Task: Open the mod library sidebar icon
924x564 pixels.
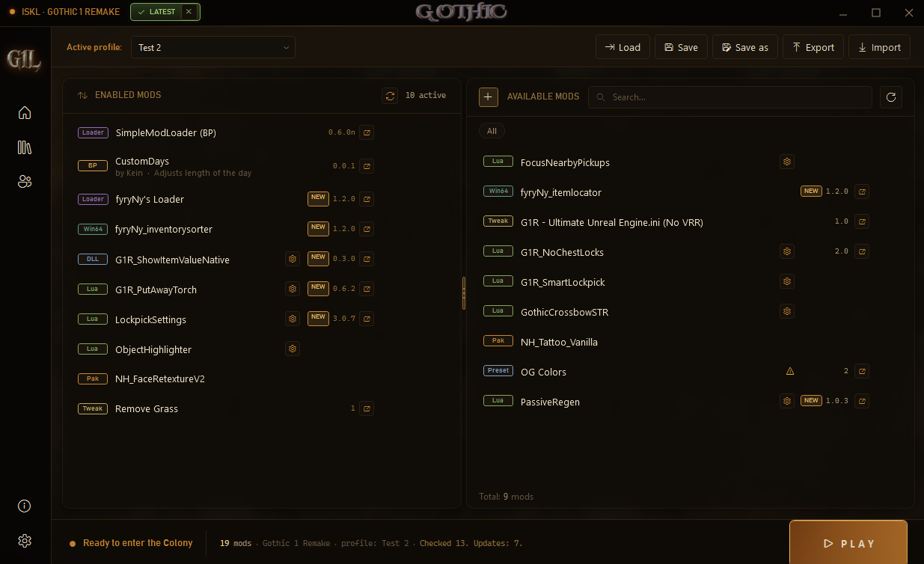Action: pos(25,147)
